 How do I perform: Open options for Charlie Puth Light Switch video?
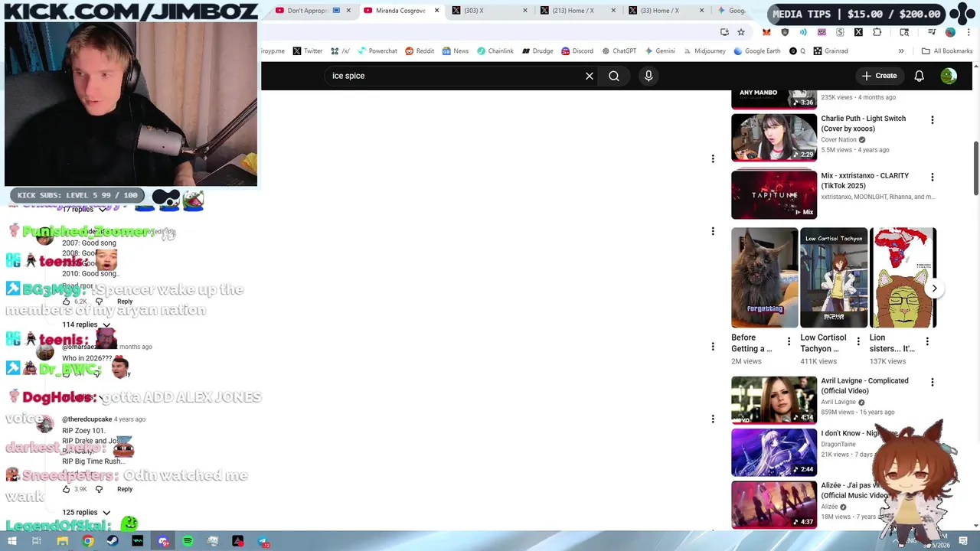932,120
